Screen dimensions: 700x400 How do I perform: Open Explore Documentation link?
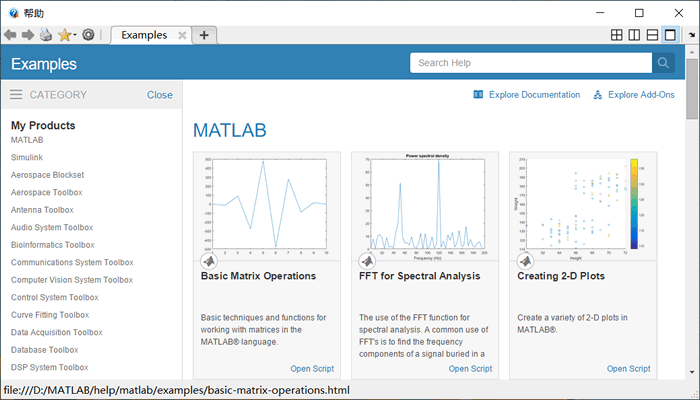[534, 95]
